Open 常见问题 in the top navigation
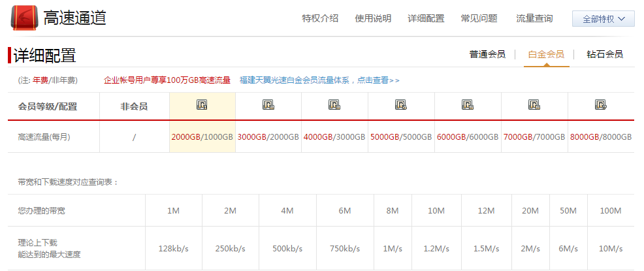 click(479, 18)
